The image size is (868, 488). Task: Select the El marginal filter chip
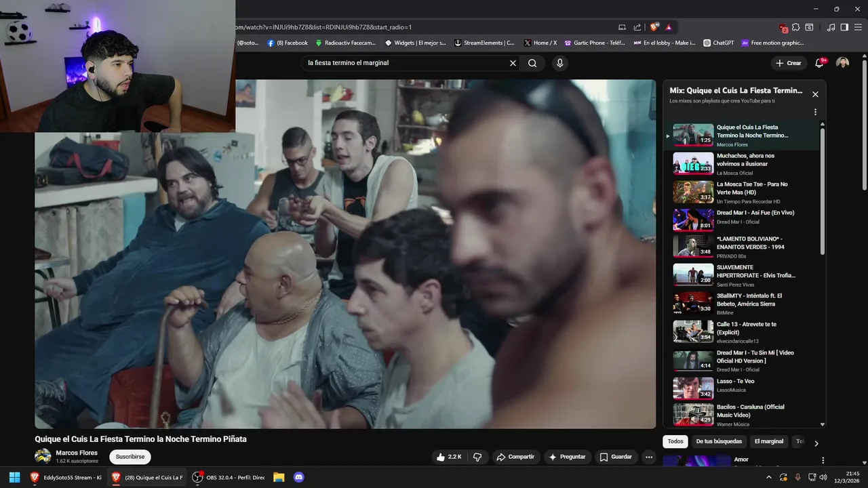(x=768, y=441)
